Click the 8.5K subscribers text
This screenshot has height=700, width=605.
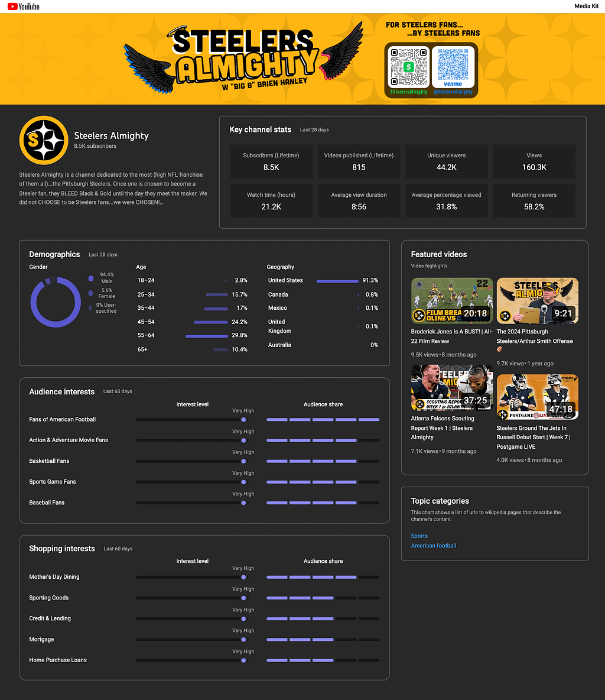(x=95, y=146)
